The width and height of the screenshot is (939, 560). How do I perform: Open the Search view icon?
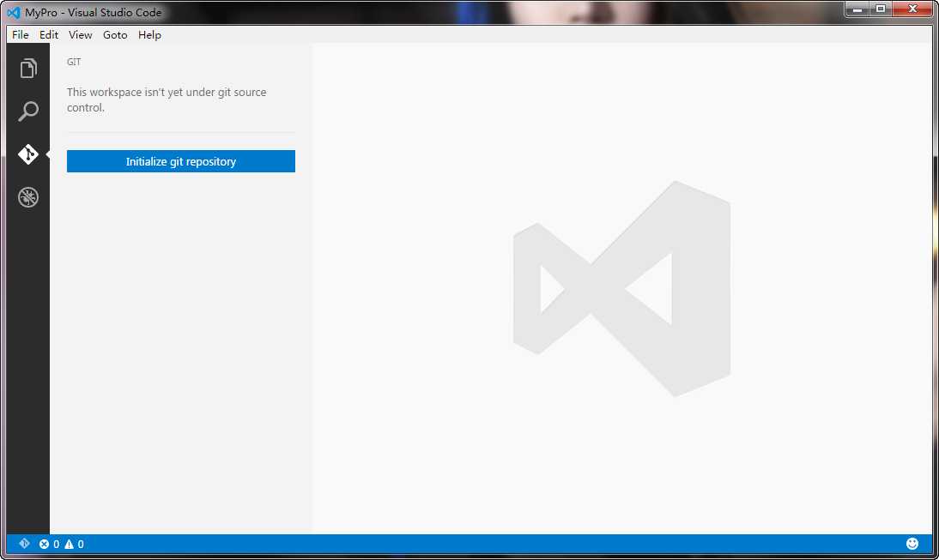(x=28, y=111)
